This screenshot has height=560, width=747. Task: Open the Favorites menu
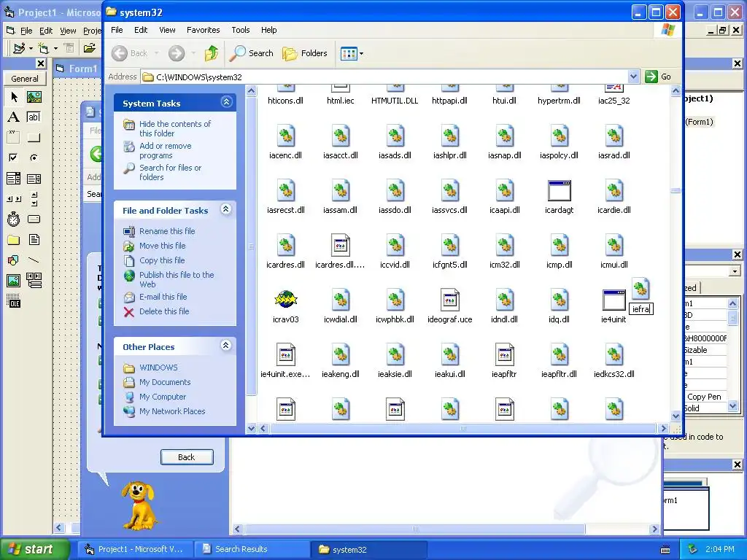tap(203, 30)
